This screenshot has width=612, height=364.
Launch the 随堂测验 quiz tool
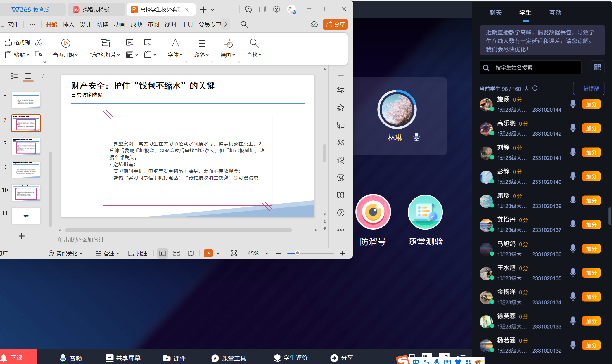coord(425,212)
